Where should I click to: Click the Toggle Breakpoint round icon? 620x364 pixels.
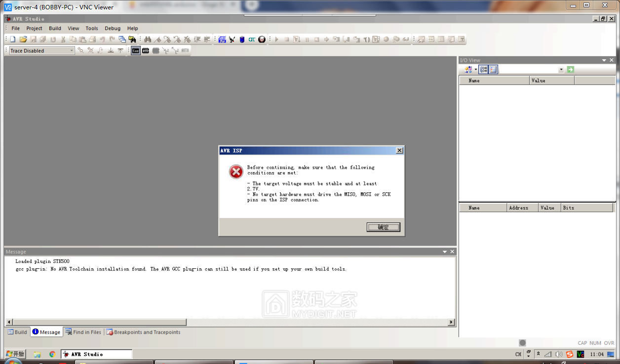tap(386, 39)
